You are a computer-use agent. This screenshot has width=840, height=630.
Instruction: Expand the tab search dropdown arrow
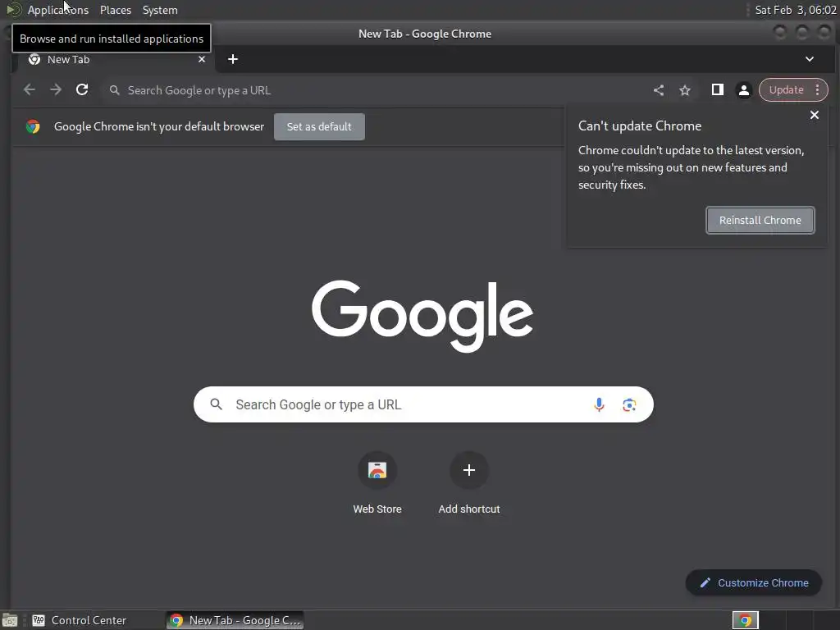(810, 59)
